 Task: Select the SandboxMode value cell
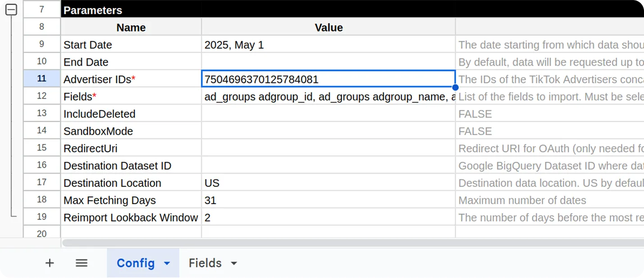tap(328, 131)
